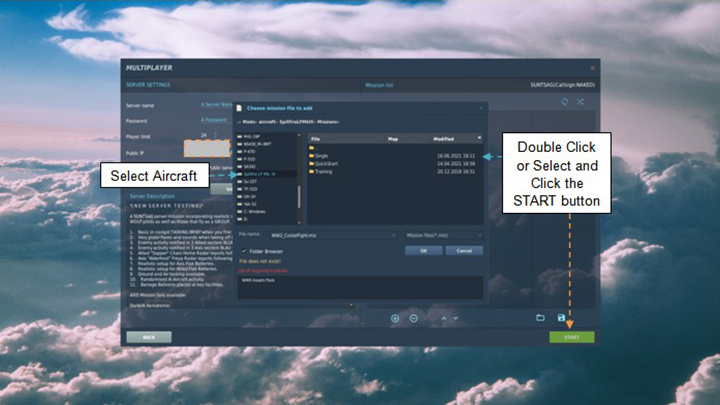The image size is (720, 405).
Task: Open the Single missions folder
Action: click(322, 157)
